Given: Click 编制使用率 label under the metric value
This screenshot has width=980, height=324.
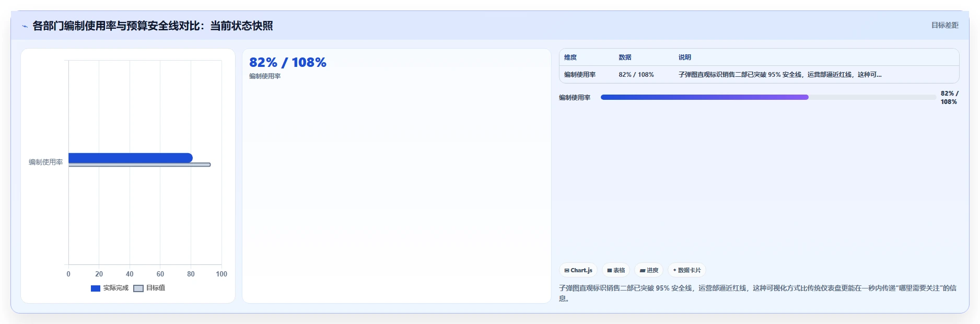Looking at the screenshot, I should [265, 76].
